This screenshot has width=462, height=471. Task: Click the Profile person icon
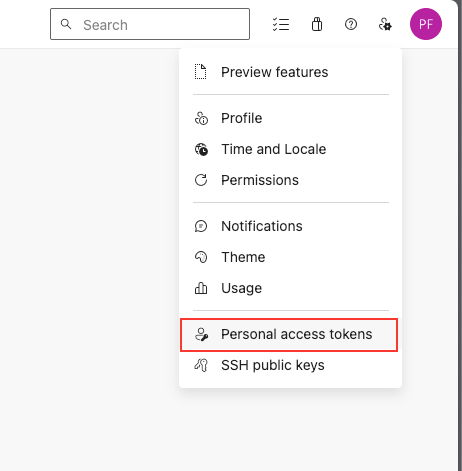[201, 118]
